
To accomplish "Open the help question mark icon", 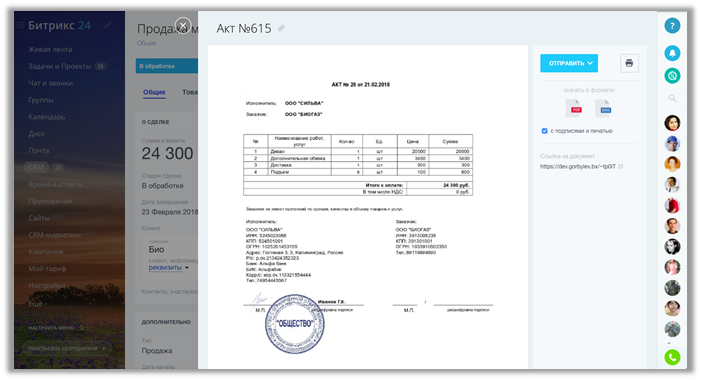I will coord(672,26).
